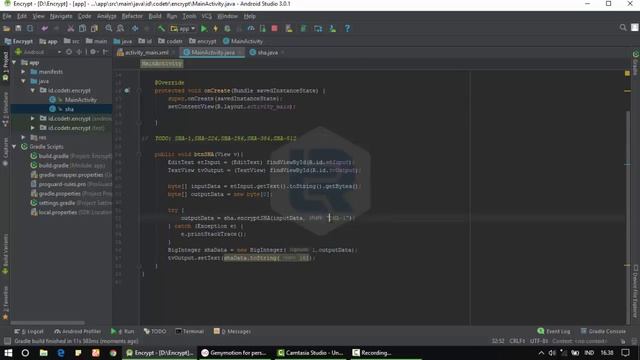Click the Undo arrow toolbar icon

[45, 29]
